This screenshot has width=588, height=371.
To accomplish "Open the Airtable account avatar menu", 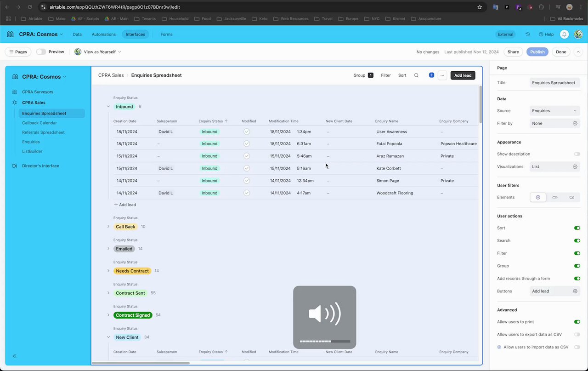I will (578, 34).
